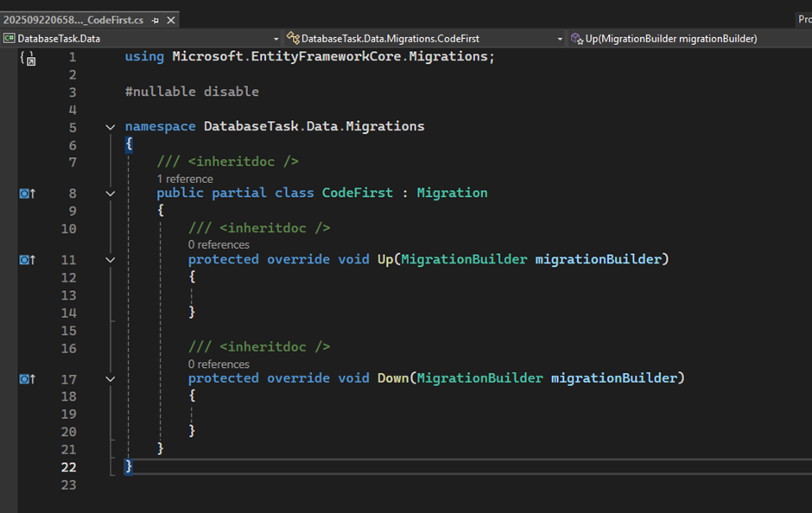Click the '1 reference' CodeLens link
Screen dimensions: 812x513
click(185, 179)
